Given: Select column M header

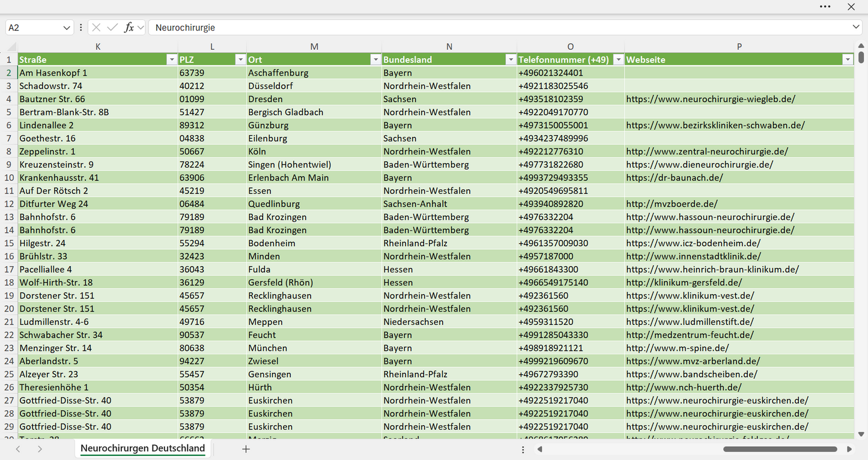Looking at the screenshot, I should [x=314, y=46].
